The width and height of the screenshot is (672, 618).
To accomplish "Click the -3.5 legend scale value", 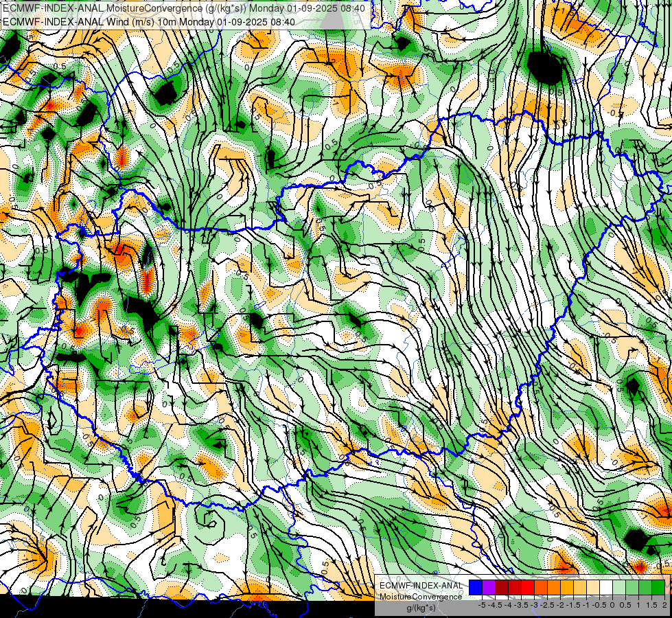I will click(522, 605).
